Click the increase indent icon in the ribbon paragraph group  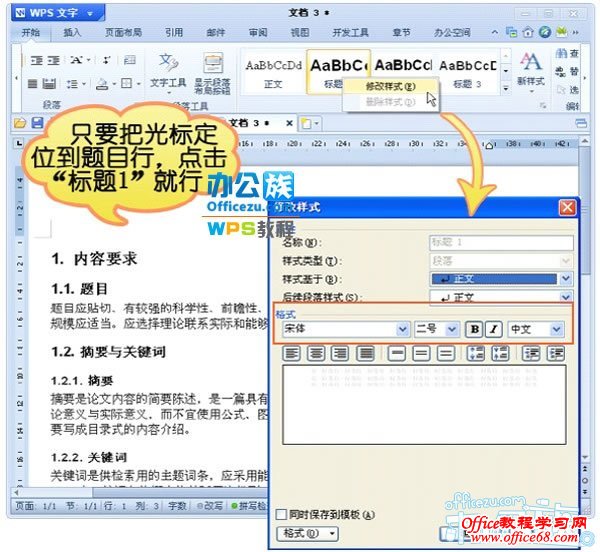54,60
